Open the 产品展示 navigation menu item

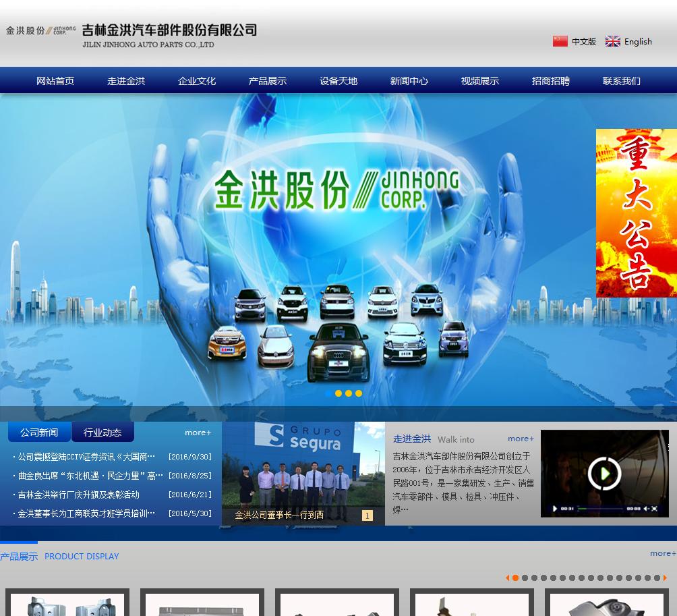click(x=268, y=81)
